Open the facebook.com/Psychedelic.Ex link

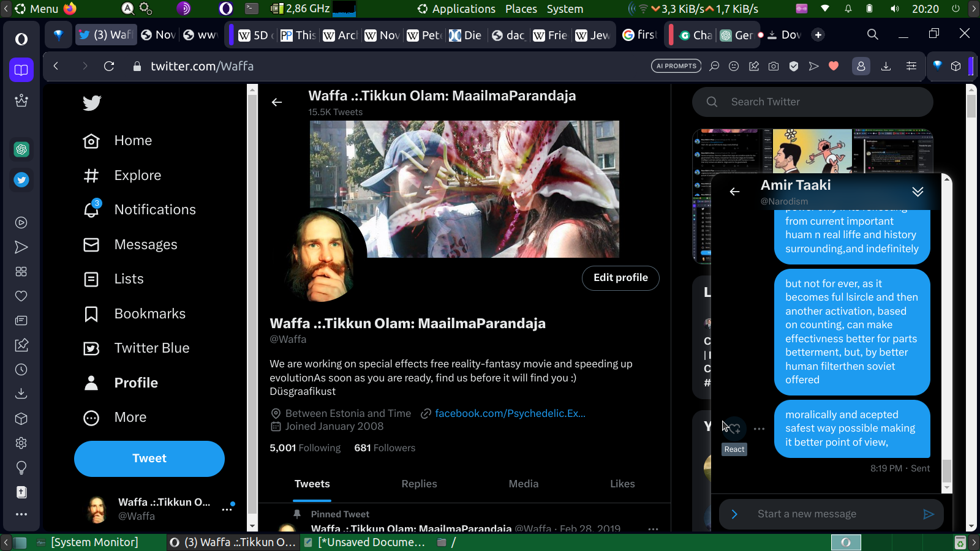point(510,413)
